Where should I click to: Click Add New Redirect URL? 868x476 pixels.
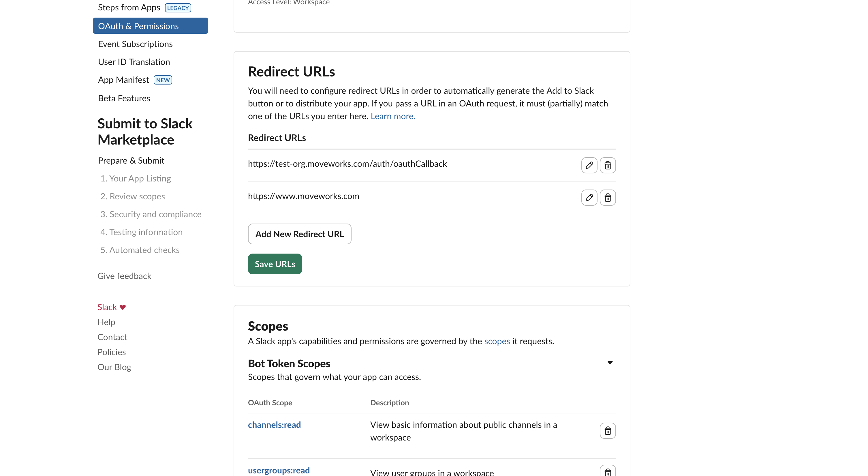pyautogui.click(x=299, y=234)
